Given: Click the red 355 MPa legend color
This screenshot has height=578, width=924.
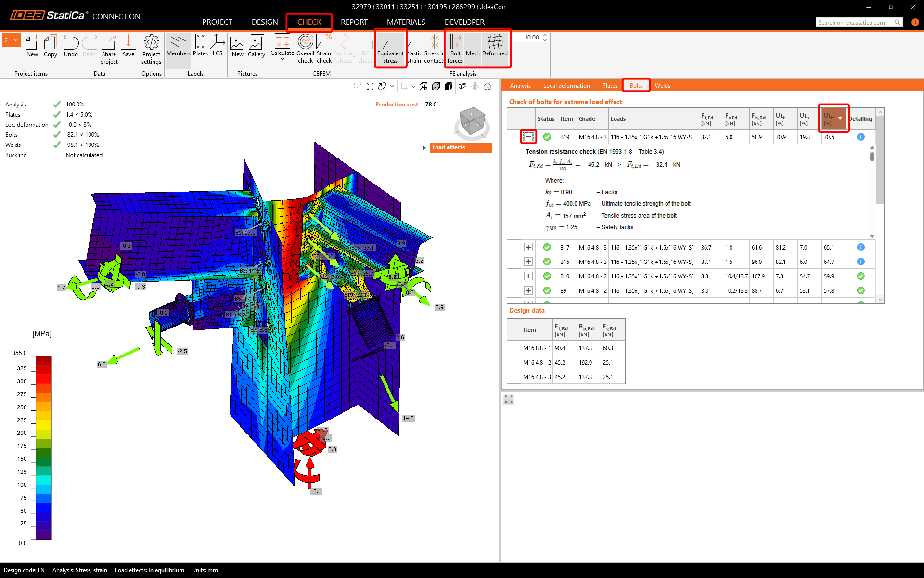Looking at the screenshot, I should point(43,360).
